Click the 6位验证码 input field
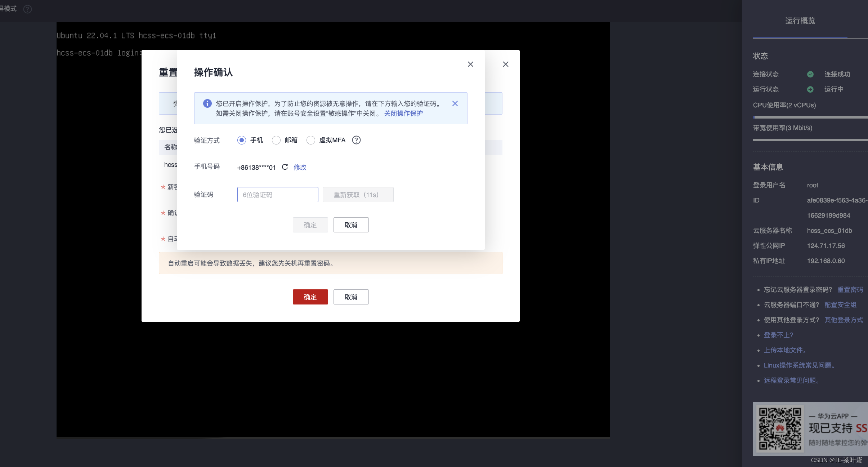Viewport: 868px width, 467px height. pyautogui.click(x=277, y=195)
